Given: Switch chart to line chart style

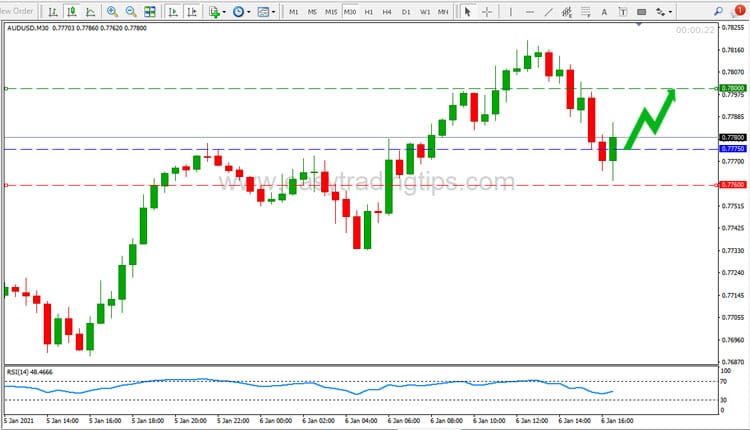Looking at the screenshot, I should point(90,12).
